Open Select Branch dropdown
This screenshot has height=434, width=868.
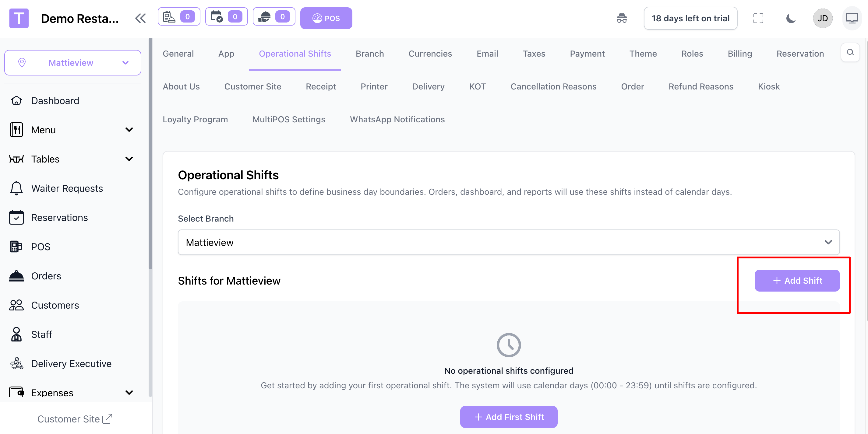[509, 243]
